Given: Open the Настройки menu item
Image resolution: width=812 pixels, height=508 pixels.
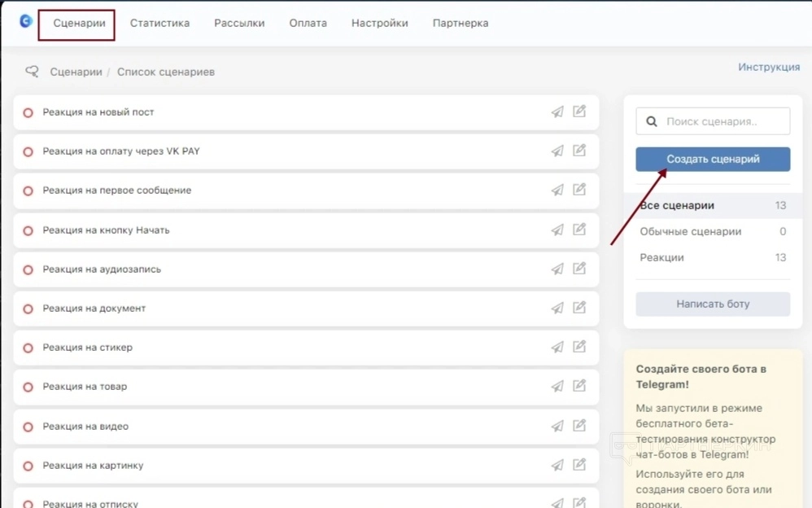Looking at the screenshot, I should 379,23.
